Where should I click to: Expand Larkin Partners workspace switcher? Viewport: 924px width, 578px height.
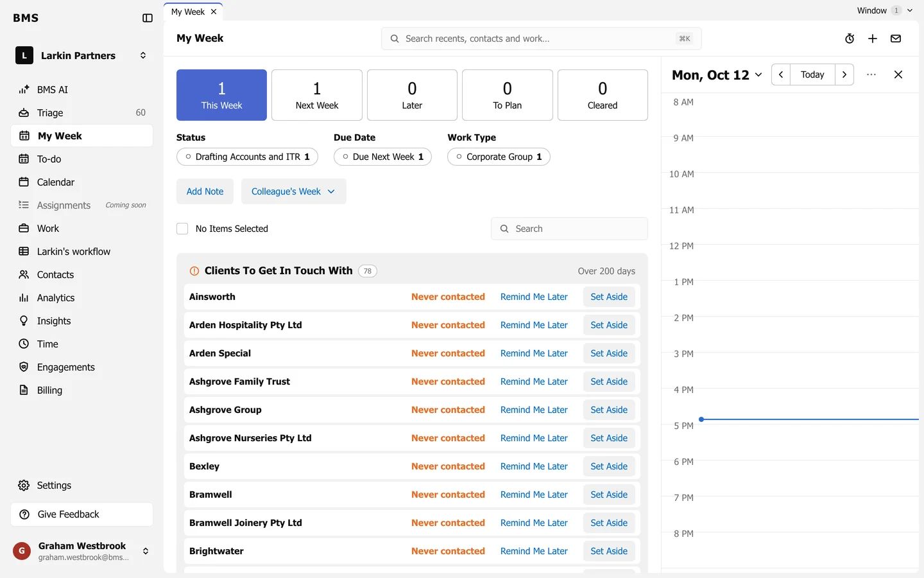[x=81, y=56]
